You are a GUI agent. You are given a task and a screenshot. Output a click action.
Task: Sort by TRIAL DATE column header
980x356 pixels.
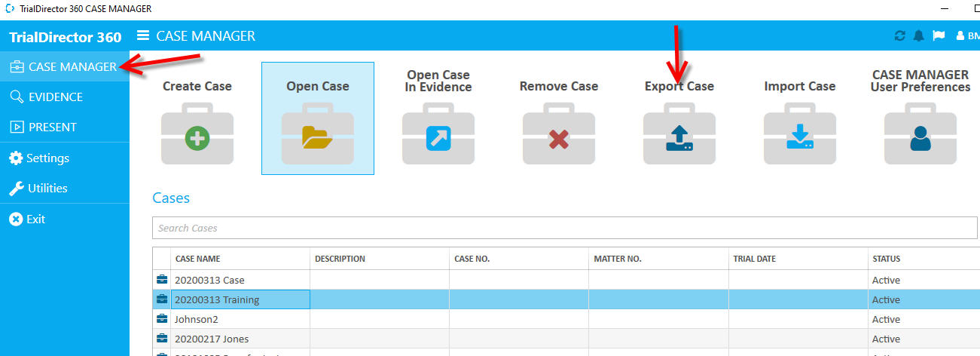(798, 259)
